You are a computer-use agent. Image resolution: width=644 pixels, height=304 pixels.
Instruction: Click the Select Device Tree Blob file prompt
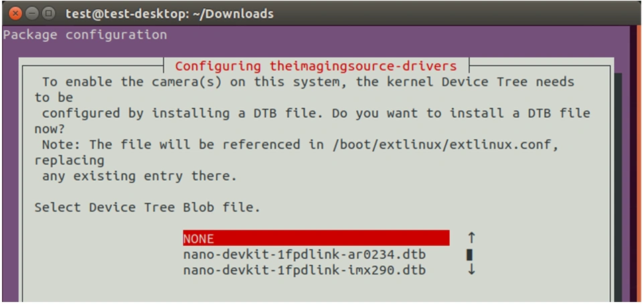tap(147, 208)
